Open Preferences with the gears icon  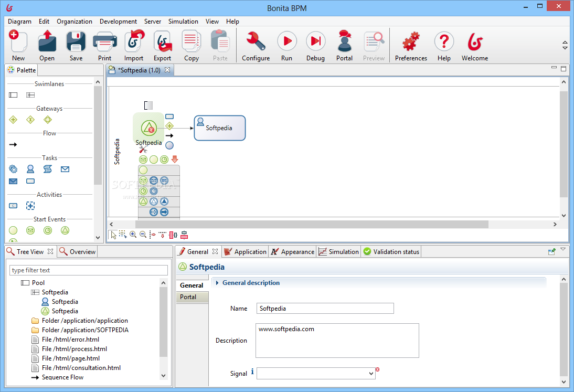tap(411, 41)
